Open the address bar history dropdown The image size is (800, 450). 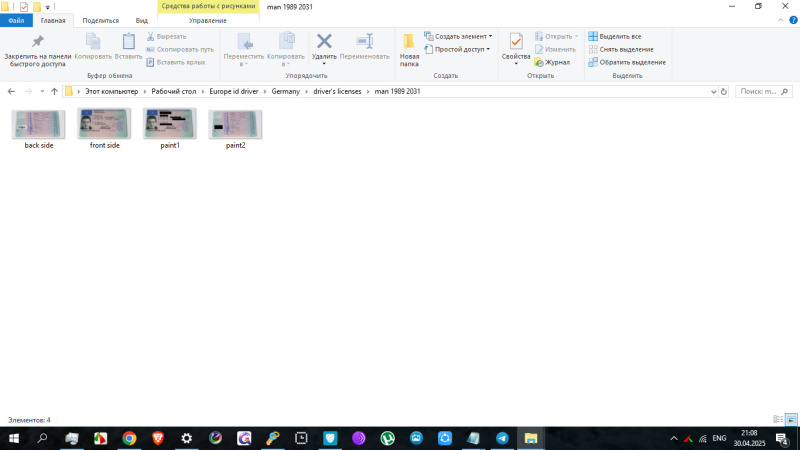[x=712, y=91]
